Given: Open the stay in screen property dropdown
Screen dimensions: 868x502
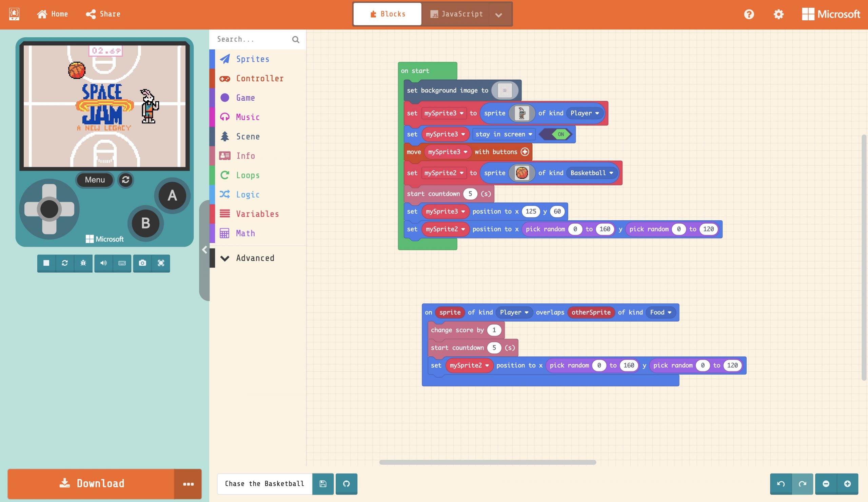Looking at the screenshot, I should (504, 134).
